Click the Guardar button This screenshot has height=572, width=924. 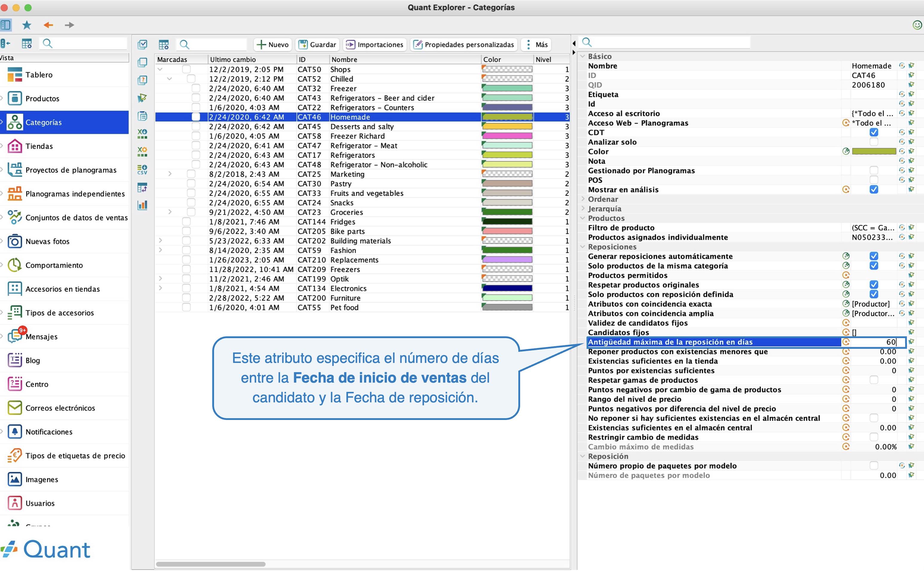[x=317, y=45]
